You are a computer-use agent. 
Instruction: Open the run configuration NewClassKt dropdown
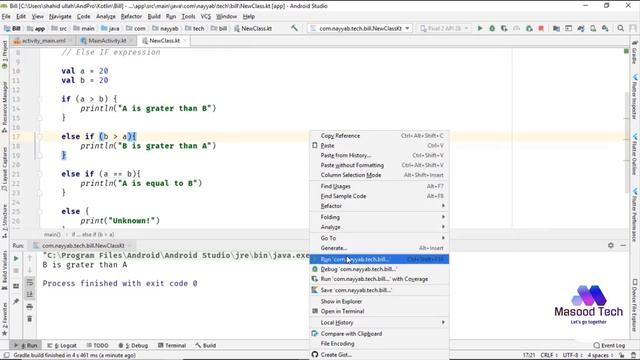tap(360, 28)
